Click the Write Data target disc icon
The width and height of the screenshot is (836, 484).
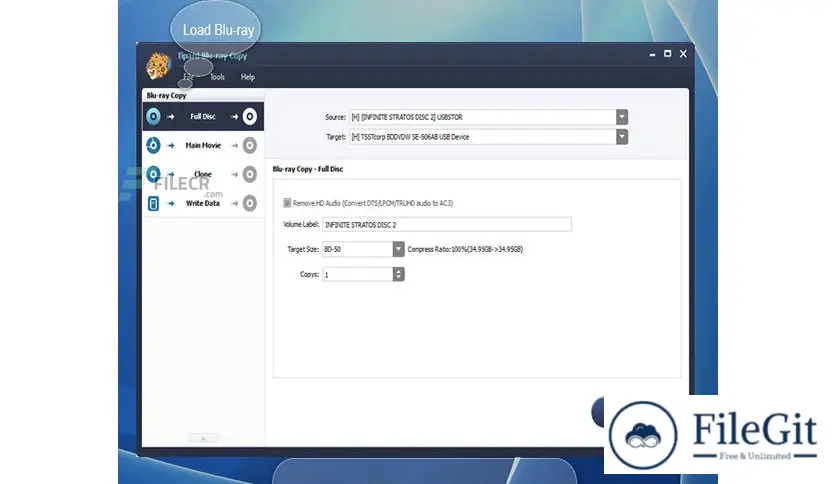coord(250,203)
